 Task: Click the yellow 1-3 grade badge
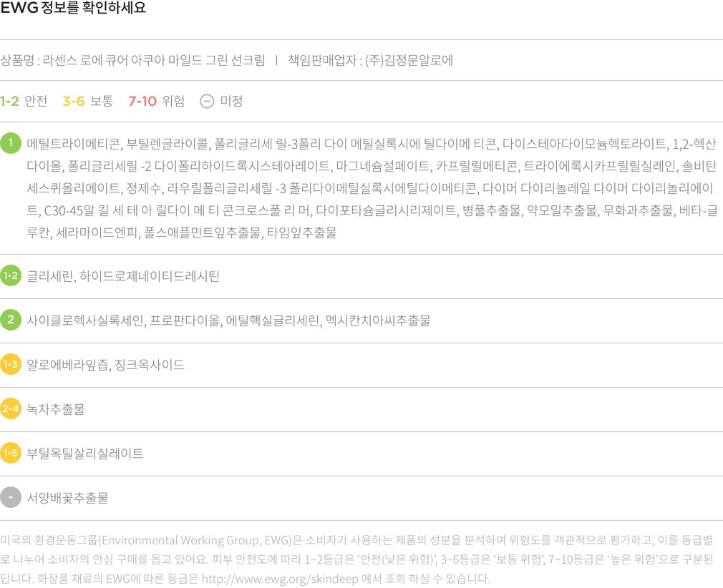click(11, 365)
